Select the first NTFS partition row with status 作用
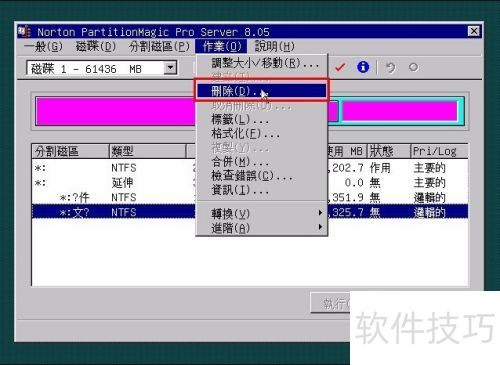This screenshot has width=500, height=365. click(x=250, y=168)
